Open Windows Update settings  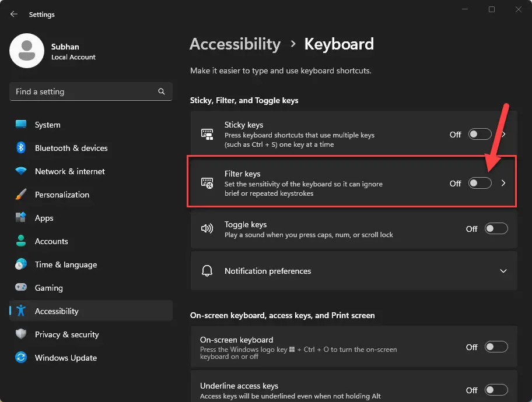91,358
